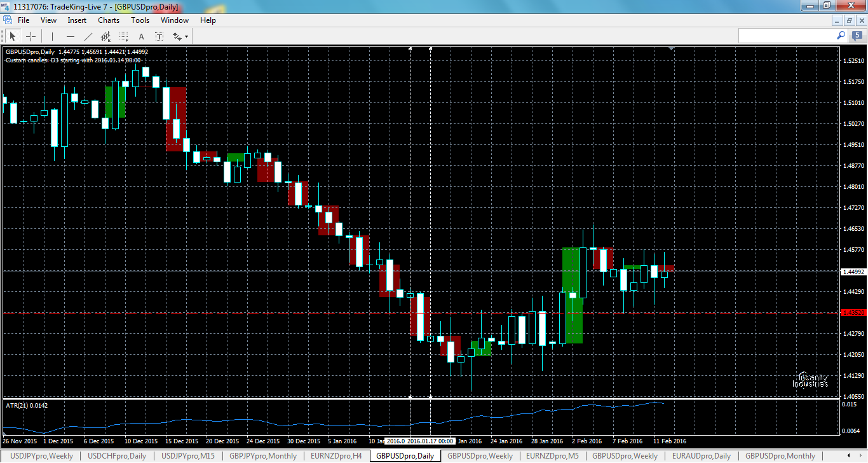Image resolution: width=868 pixels, height=463 pixels.
Task: Switch to the USDJPYpro,M15 chart tab
Action: tap(188, 456)
